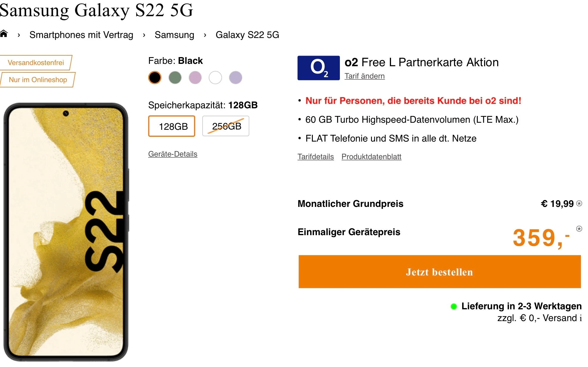588x367 pixels.
Task: Open the Geräte-Details link
Action: pyautogui.click(x=173, y=154)
